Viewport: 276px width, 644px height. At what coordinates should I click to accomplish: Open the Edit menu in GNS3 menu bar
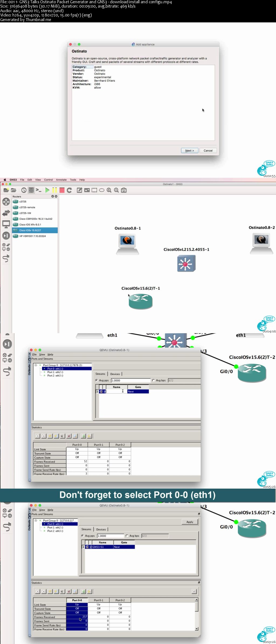[30, 180]
